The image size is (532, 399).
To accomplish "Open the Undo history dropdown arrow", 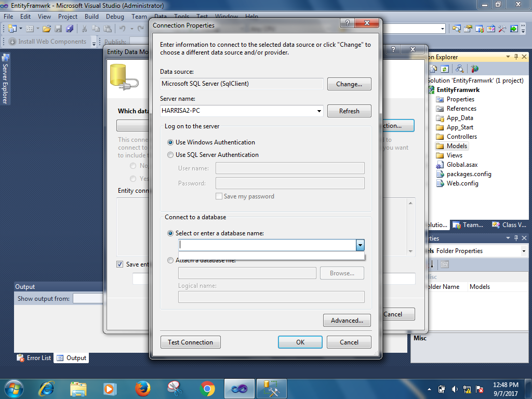I will tap(131, 29).
